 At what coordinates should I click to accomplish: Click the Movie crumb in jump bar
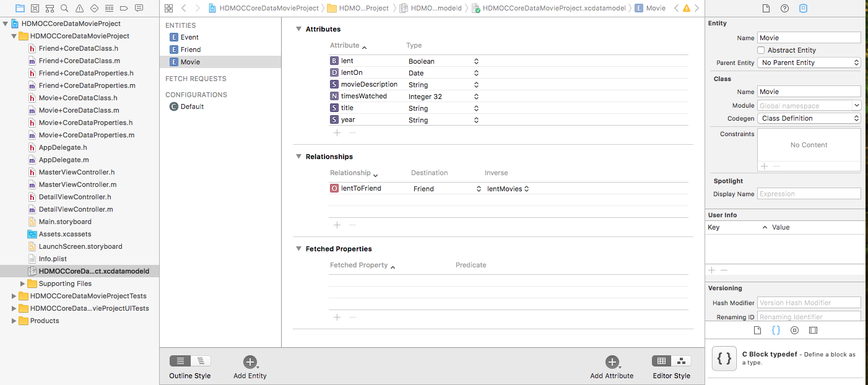(x=650, y=8)
